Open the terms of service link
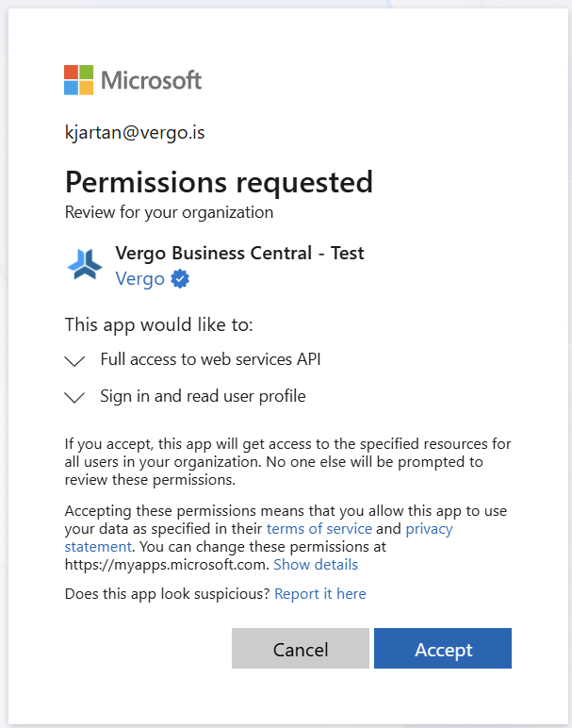 (319, 528)
